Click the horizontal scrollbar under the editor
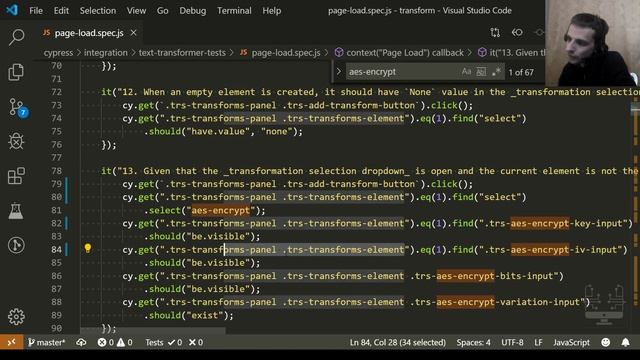 tap(153, 331)
